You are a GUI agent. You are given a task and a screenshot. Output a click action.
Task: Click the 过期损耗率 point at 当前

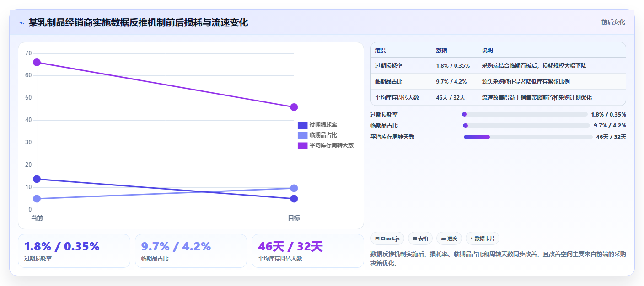37,179
